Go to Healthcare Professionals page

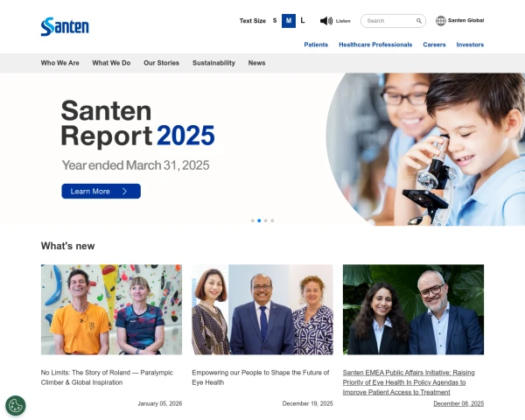pos(375,45)
